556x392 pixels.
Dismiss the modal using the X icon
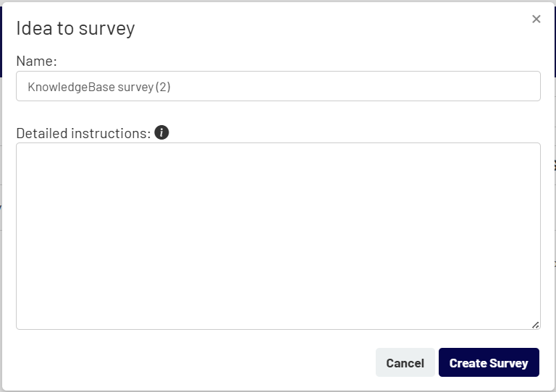tap(536, 19)
